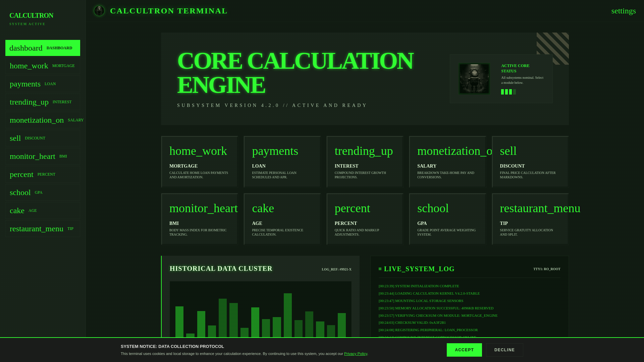
Task: Select the BMI label in sidebar
Action: (63, 156)
